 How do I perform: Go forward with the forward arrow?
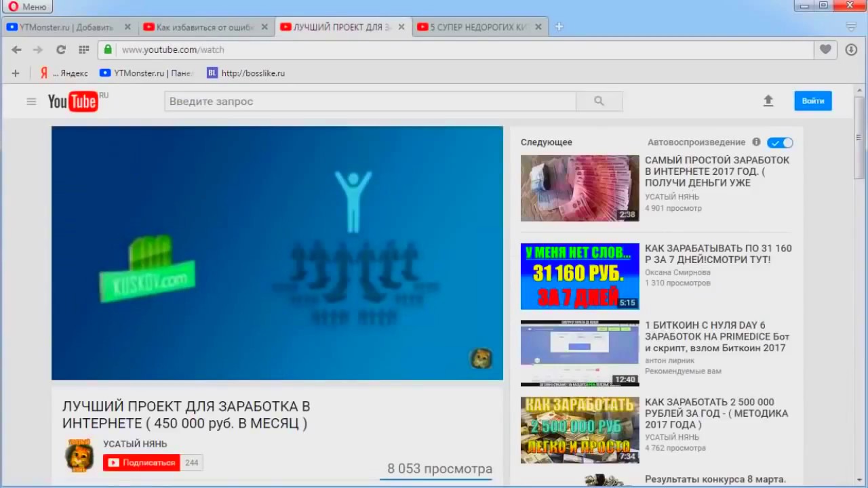pos(38,49)
